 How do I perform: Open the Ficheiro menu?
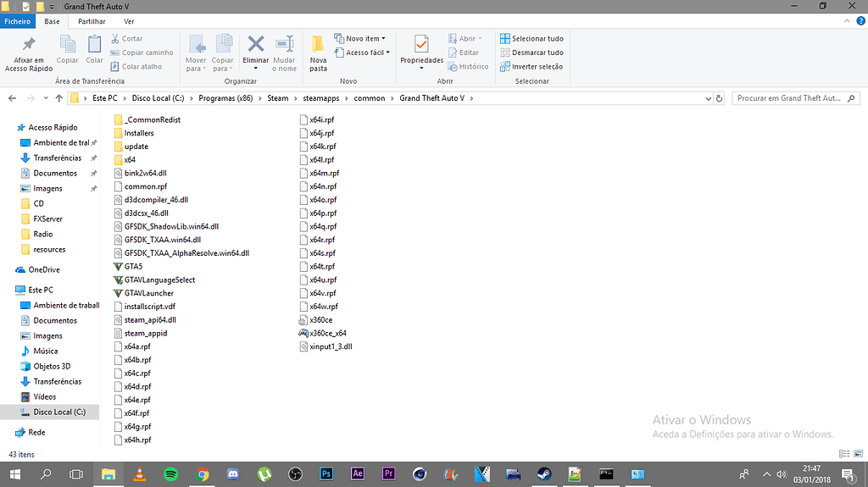[x=17, y=21]
